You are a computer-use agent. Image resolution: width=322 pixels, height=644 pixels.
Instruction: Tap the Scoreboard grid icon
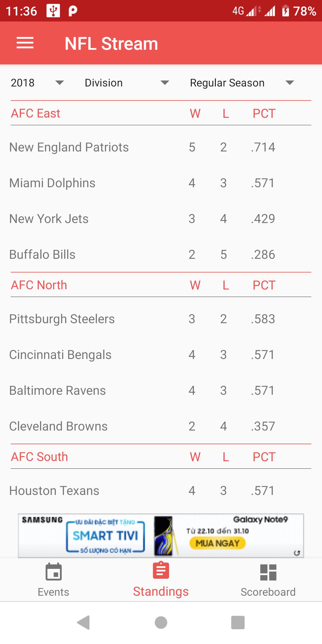coord(268,572)
